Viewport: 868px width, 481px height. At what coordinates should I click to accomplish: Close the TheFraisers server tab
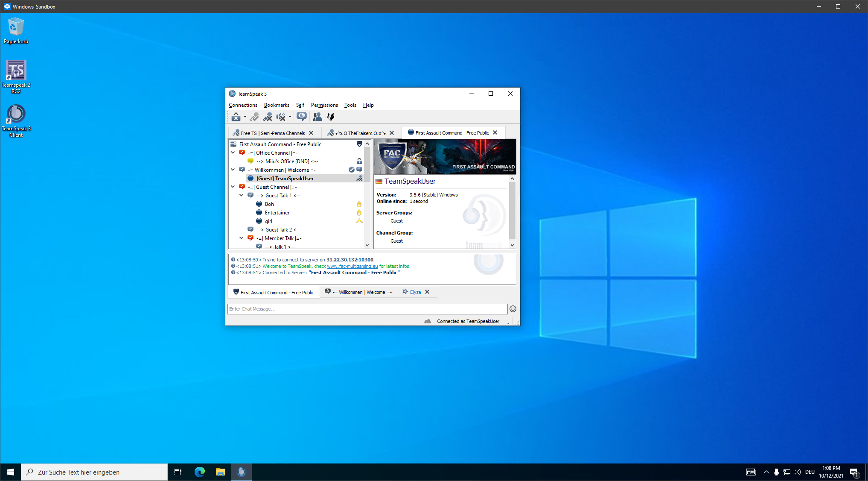tap(392, 133)
